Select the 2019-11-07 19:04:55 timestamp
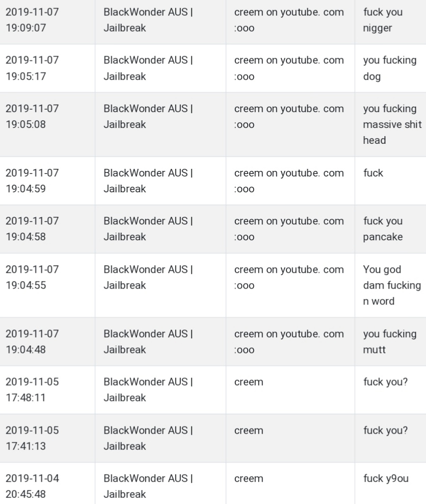This screenshot has width=426, height=504. 32,277
